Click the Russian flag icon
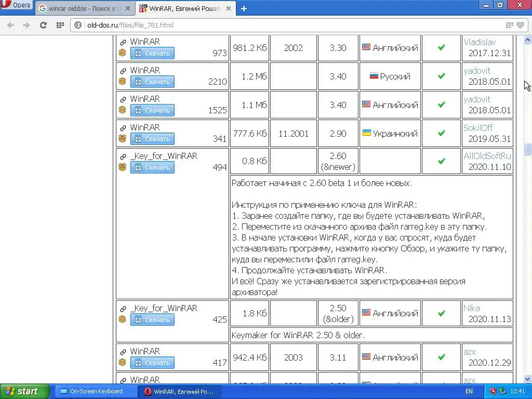This screenshot has height=399, width=532. [x=374, y=76]
